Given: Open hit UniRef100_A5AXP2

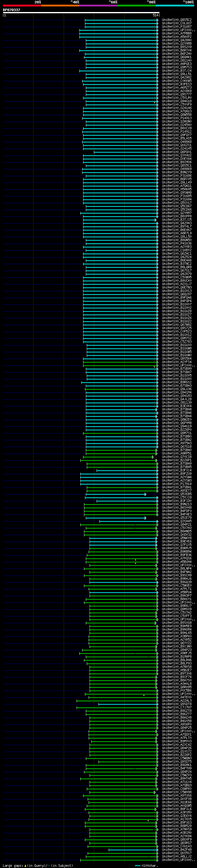Looking at the screenshot, I should coord(177,37).
